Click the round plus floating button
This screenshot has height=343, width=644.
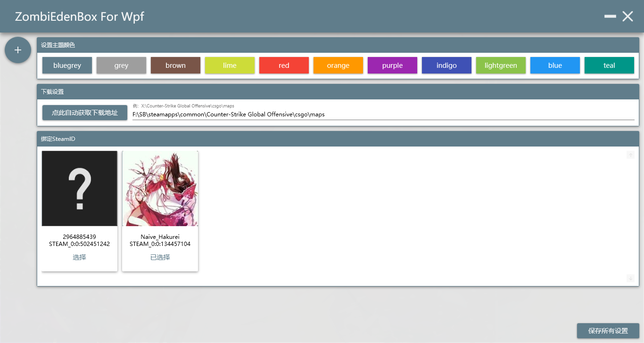(18, 50)
